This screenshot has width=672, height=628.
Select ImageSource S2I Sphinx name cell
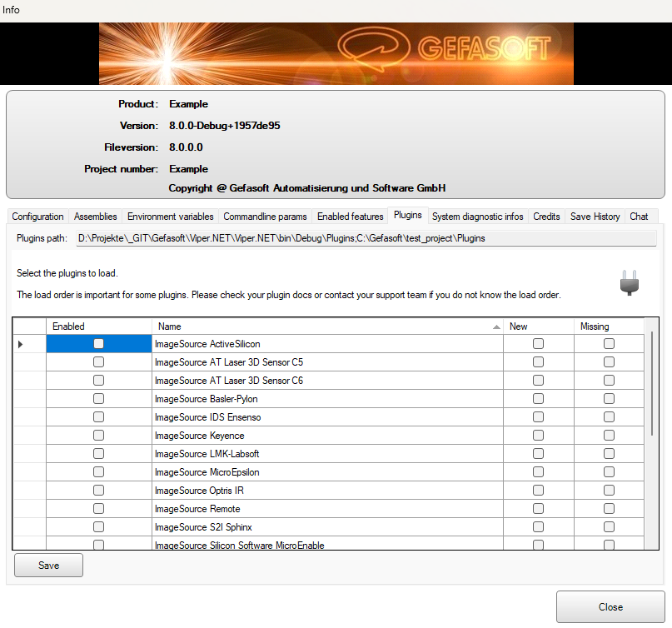coord(328,527)
